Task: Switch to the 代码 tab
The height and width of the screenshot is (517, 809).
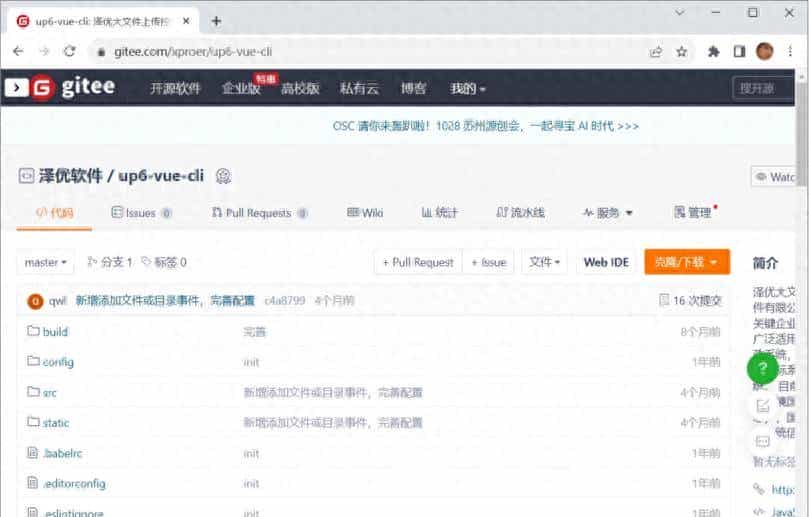Action: tap(54, 213)
